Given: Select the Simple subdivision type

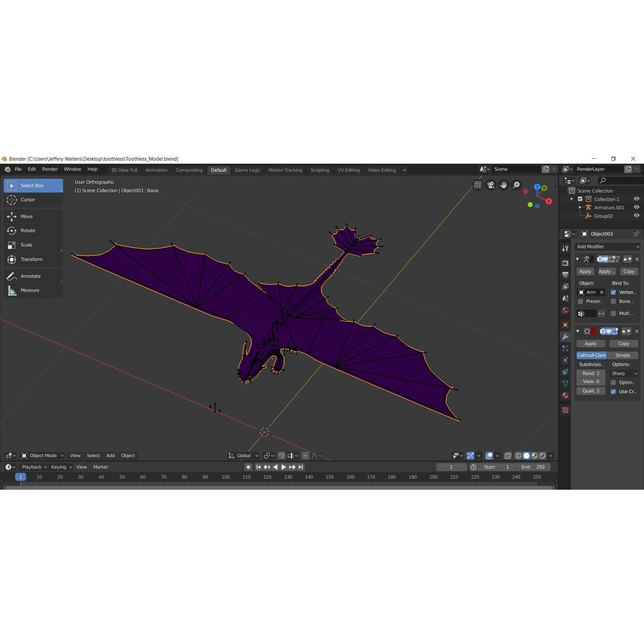Looking at the screenshot, I should tap(623, 355).
